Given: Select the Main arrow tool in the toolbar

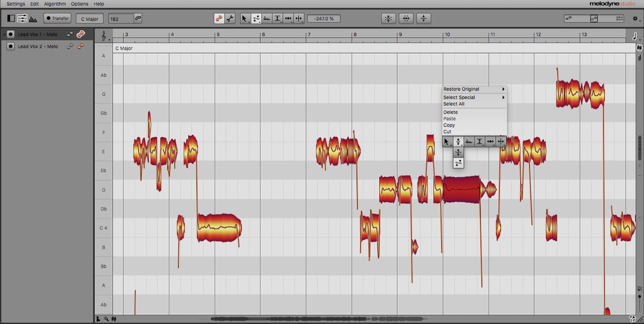Looking at the screenshot, I should point(245,18).
